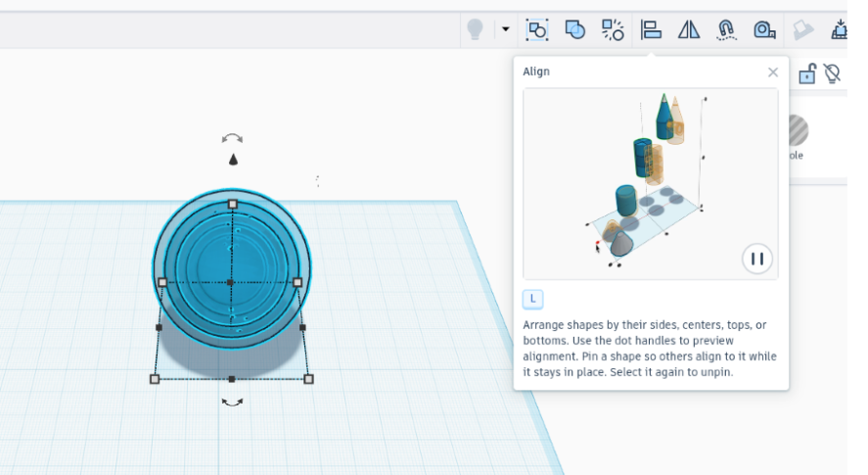Viewport: 868px width, 475px height.
Task: Click the greyed-out icon beside the Ruler
Action: [x=802, y=30]
